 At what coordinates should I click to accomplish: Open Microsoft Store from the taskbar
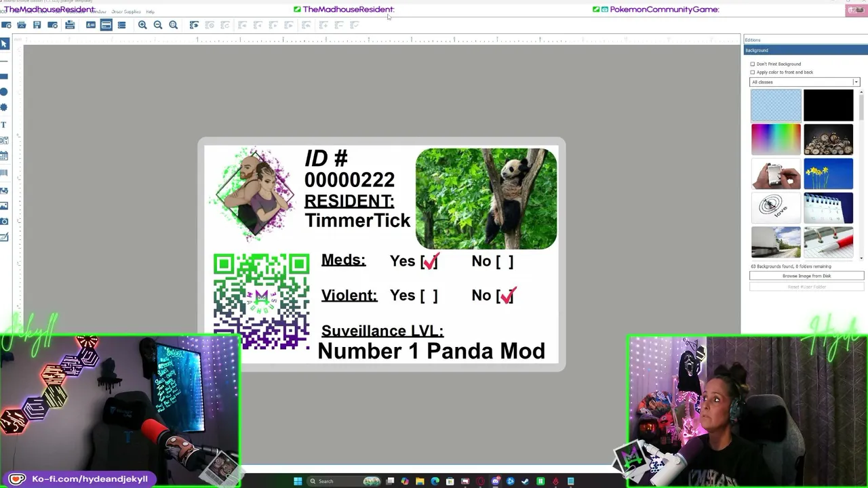450,481
